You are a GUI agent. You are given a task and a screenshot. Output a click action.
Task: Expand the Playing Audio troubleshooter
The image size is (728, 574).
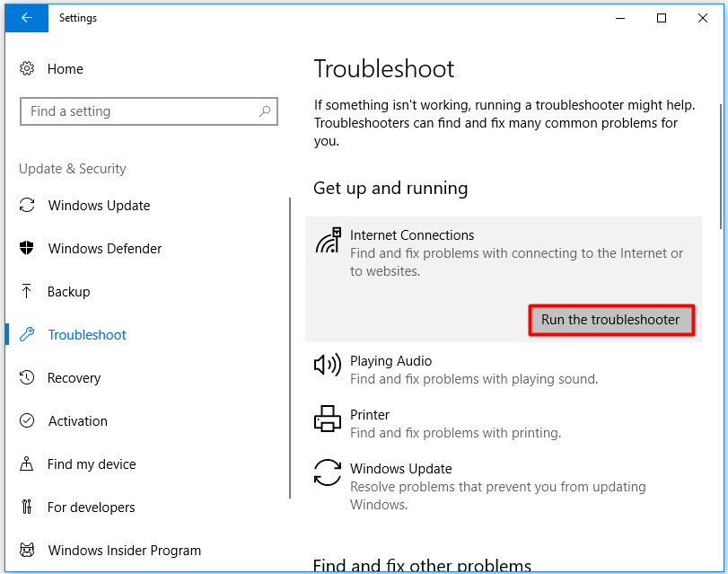coord(504,369)
